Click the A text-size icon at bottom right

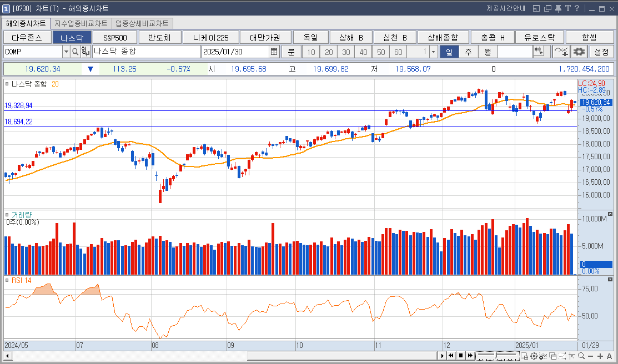(609, 356)
